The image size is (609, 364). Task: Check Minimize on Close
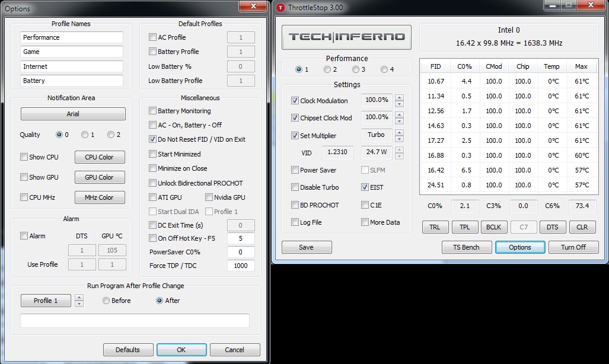click(x=152, y=168)
